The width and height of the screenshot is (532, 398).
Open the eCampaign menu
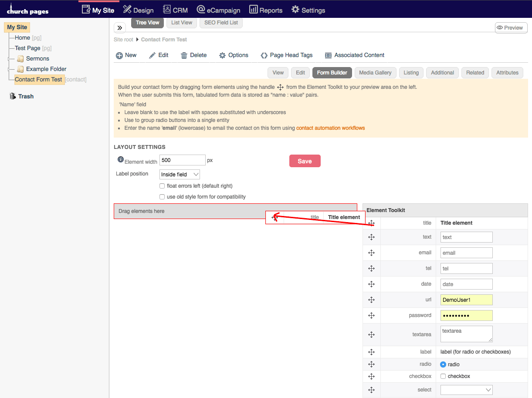pyautogui.click(x=219, y=10)
